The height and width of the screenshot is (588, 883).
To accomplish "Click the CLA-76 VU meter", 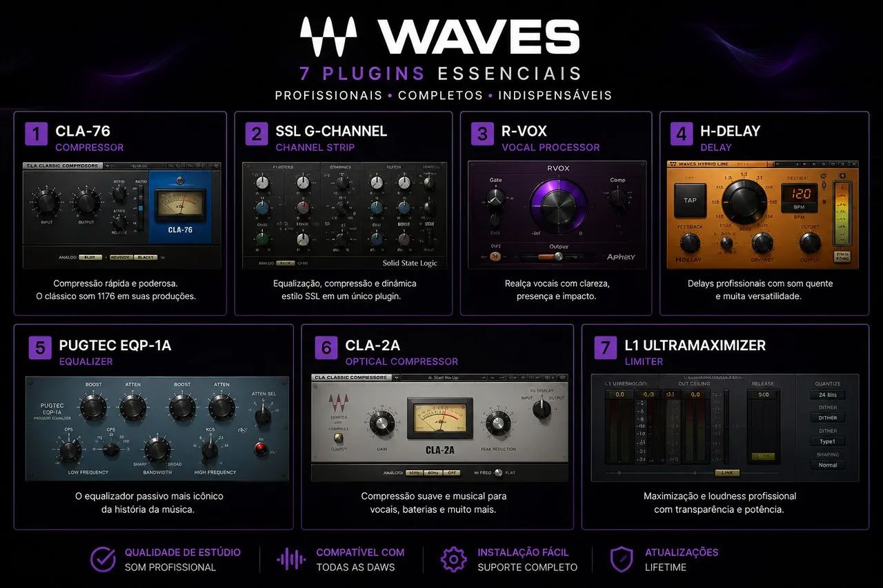I will [x=181, y=205].
